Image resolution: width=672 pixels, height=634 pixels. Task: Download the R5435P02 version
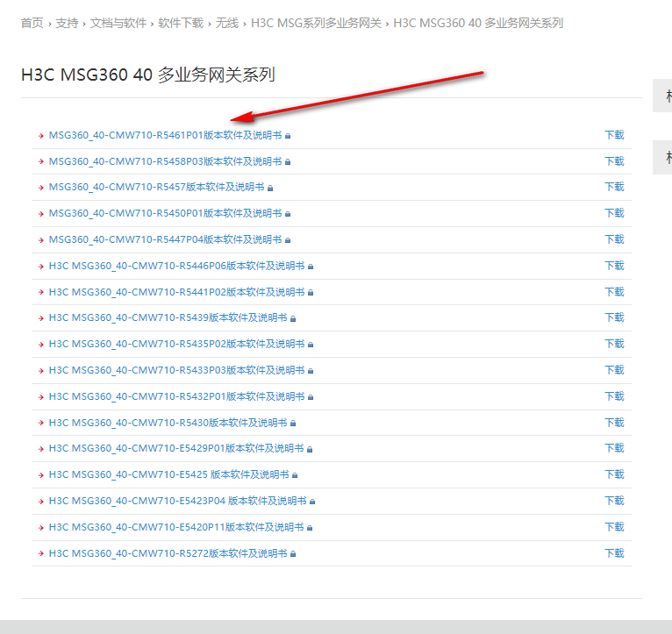pos(615,344)
